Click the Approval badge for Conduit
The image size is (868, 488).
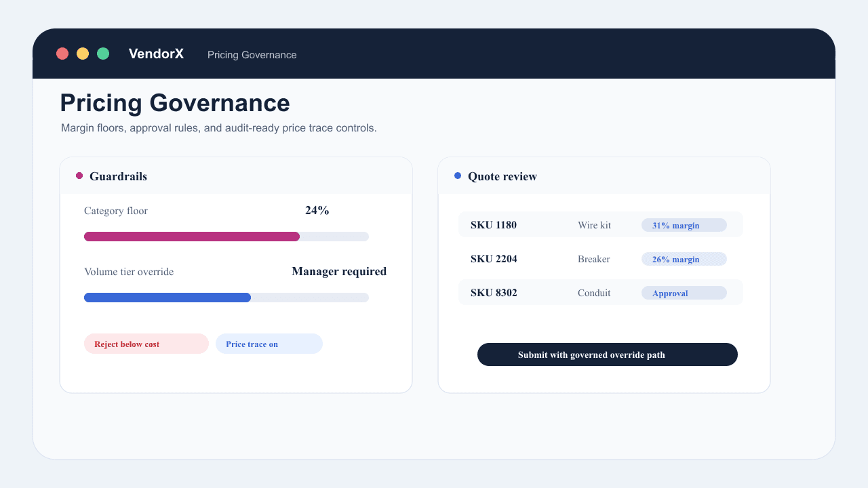point(684,293)
